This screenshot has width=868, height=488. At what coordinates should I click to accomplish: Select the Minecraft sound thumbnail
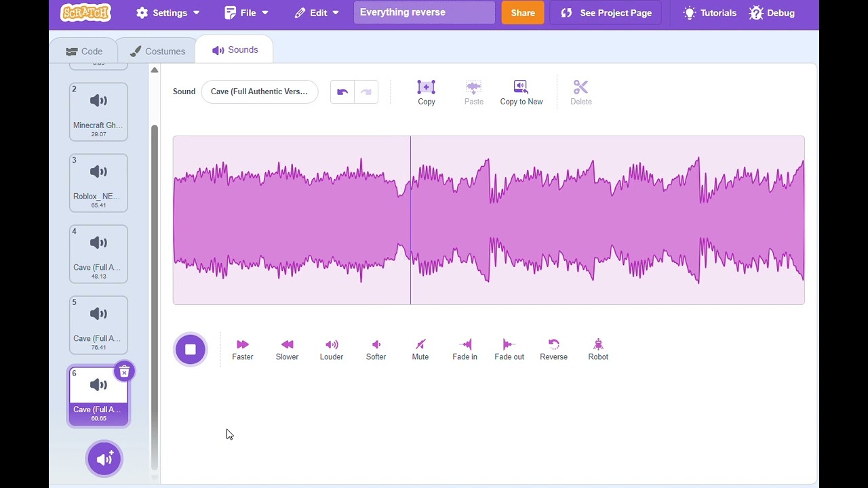point(98,112)
